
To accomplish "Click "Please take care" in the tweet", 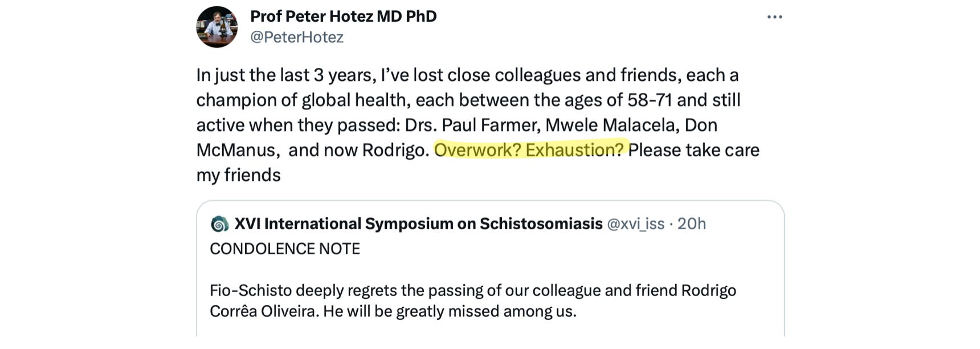I will pos(693,150).
